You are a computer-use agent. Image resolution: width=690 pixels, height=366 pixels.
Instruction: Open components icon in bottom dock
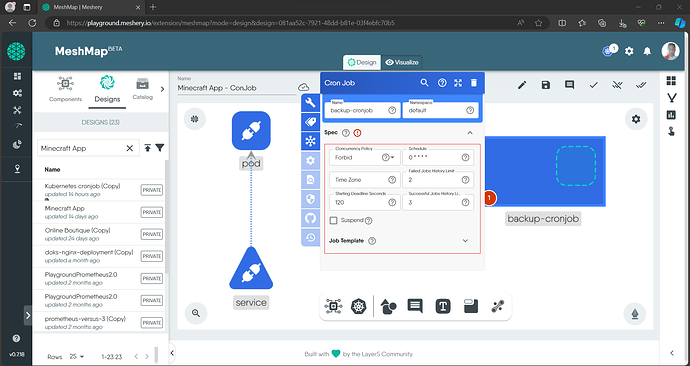(334, 306)
